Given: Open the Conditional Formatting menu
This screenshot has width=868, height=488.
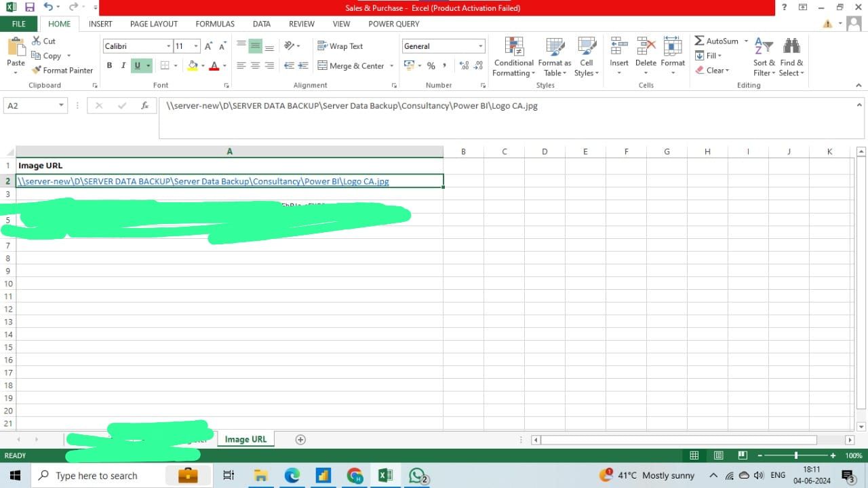Looking at the screenshot, I should coord(513,56).
